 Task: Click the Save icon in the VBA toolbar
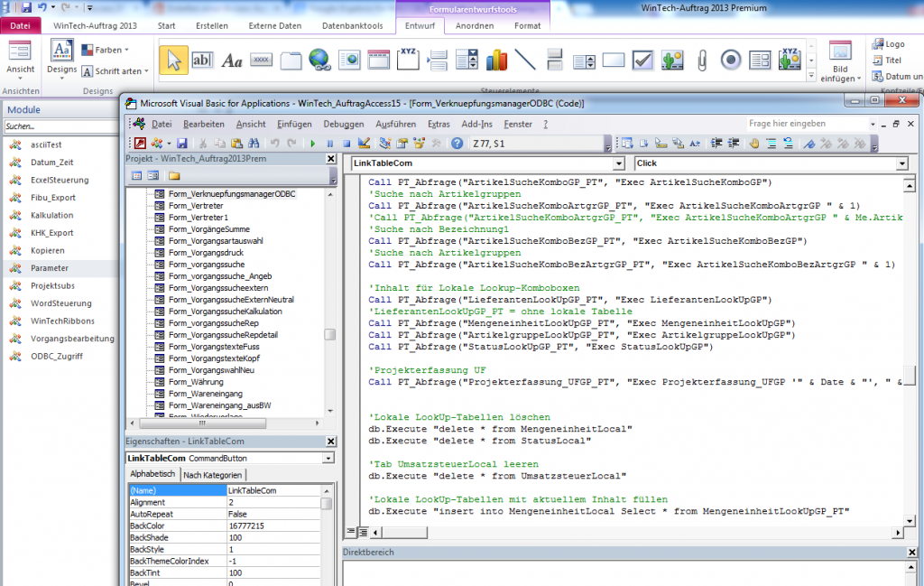[x=183, y=143]
